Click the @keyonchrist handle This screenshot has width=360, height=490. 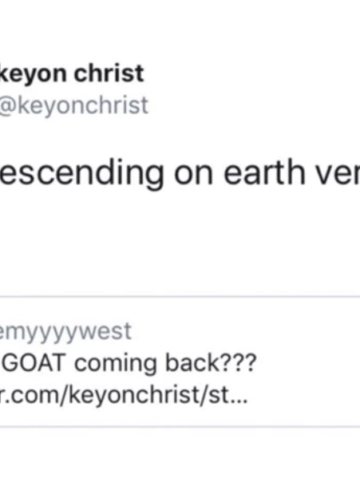[x=74, y=105]
